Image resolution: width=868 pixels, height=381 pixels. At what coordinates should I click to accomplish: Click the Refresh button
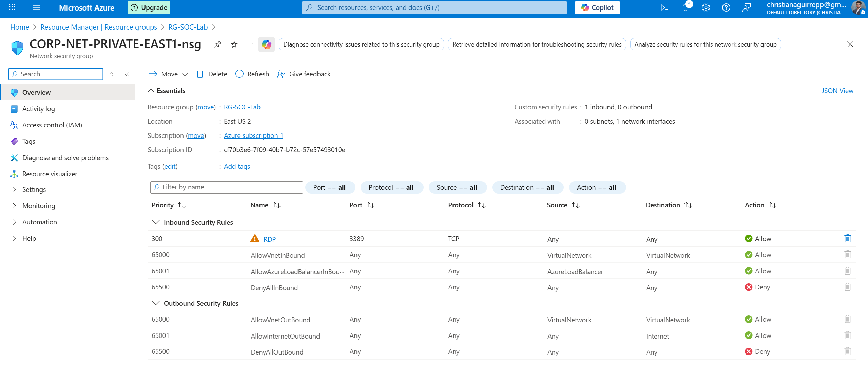252,74
